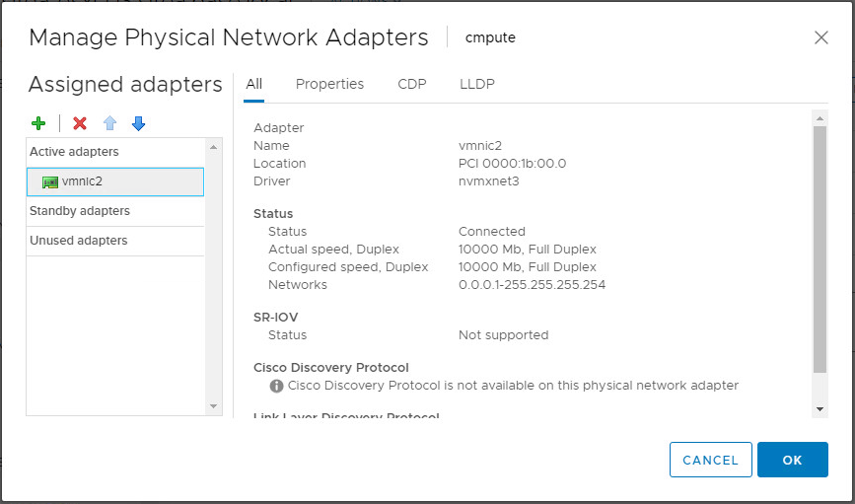The height and width of the screenshot is (504, 855).
Task: Move the adapter up with the up arrow
Action: tap(110, 123)
